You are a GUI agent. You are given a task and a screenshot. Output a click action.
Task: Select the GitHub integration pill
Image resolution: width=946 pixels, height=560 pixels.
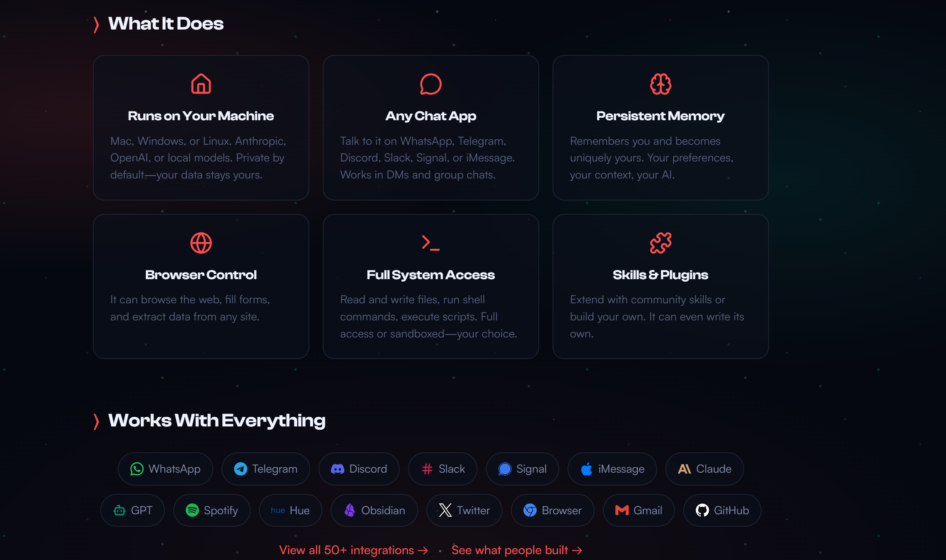click(722, 510)
